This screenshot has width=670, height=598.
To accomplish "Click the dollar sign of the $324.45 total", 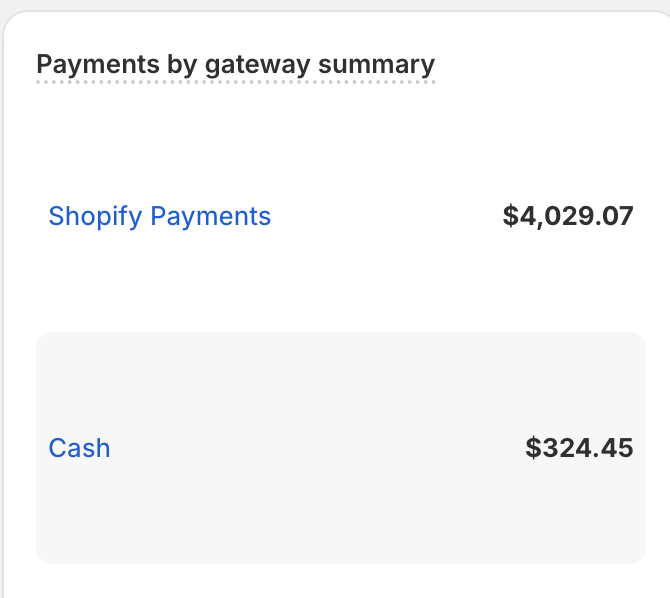I will (533, 448).
